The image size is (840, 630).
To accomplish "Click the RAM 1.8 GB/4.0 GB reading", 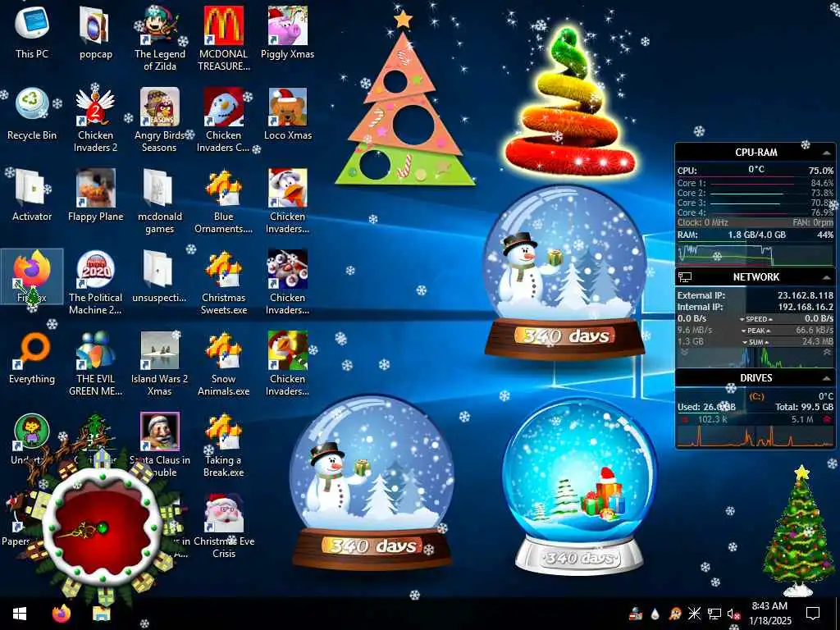I will 756,235.
